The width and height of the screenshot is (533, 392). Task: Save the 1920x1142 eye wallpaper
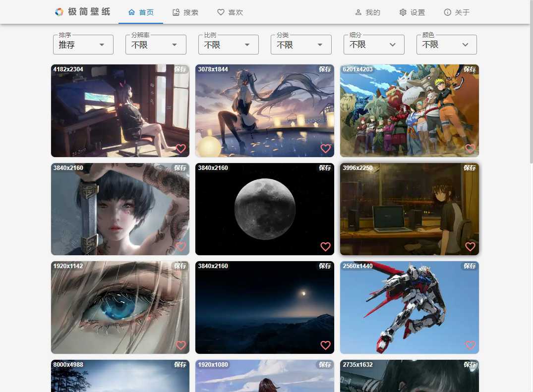(180, 266)
